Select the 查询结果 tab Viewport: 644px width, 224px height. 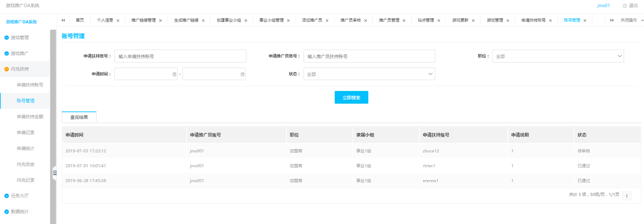coord(79,117)
